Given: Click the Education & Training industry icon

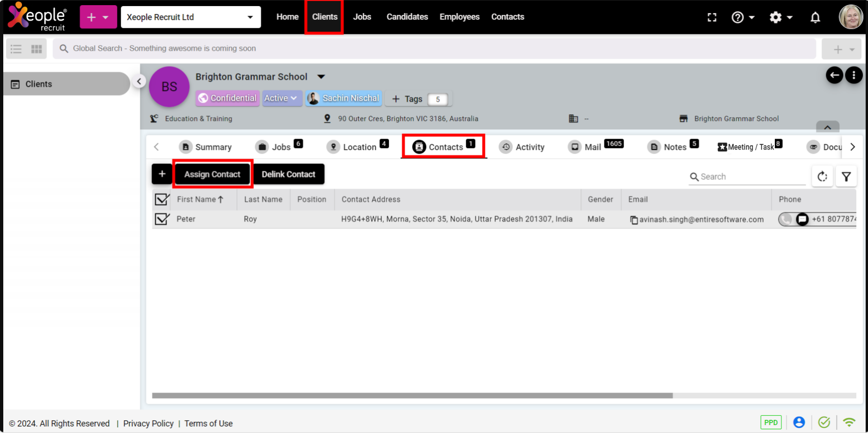Looking at the screenshot, I should click(154, 119).
